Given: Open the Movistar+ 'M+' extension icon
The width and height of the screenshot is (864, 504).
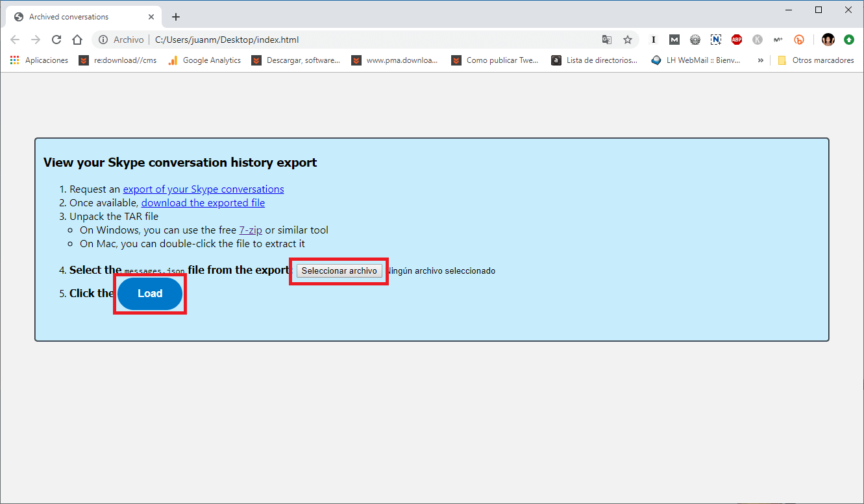Looking at the screenshot, I should 778,40.
